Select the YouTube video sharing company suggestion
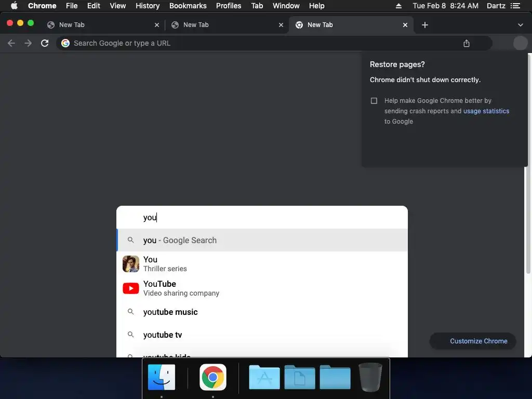The width and height of the screenshot is (532, 399). coord(262,288)
